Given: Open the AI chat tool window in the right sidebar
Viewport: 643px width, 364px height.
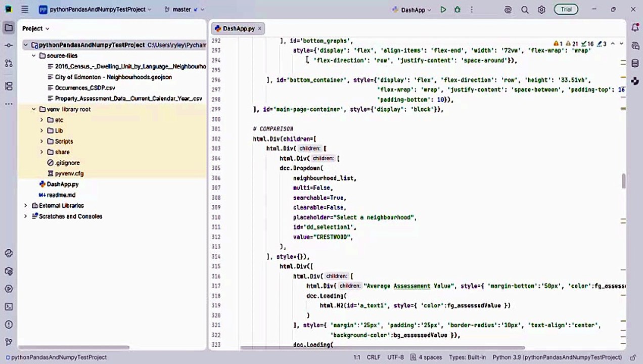Looking at the screenshot, I should (x=635, y=45).
